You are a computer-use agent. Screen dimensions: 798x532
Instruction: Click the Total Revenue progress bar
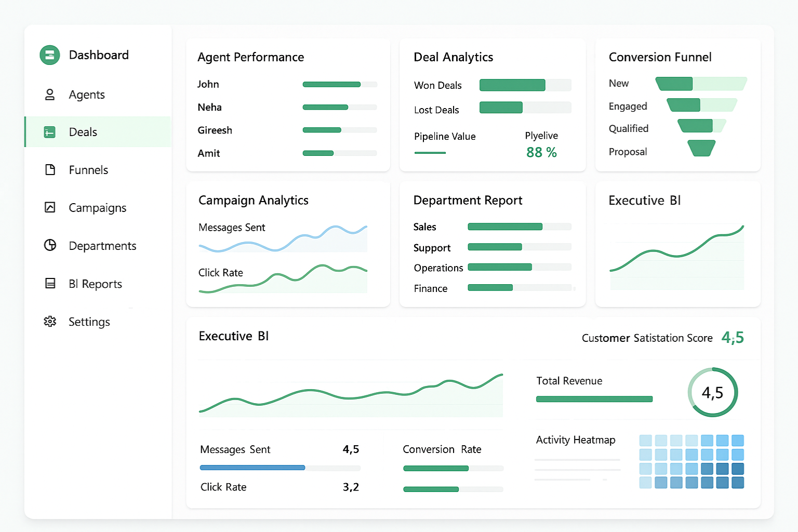click(594, 399)
